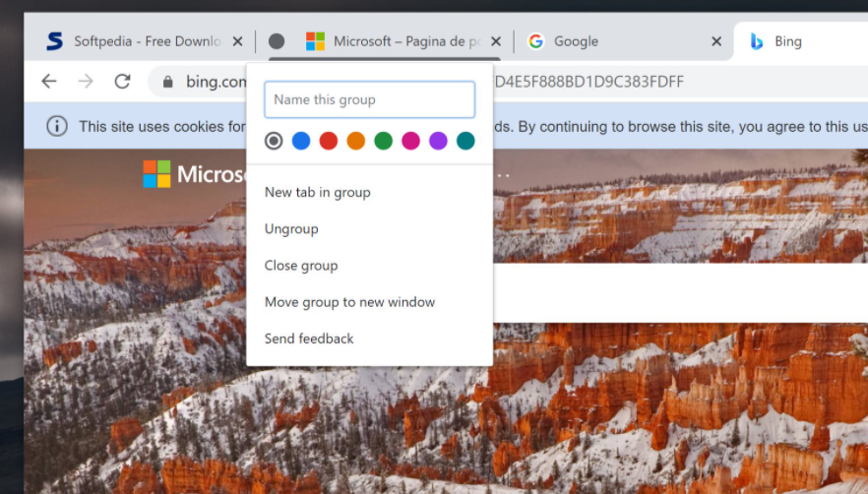Choose the teal group color
Screen dimensions: 868x494
[x=465, y=141]
